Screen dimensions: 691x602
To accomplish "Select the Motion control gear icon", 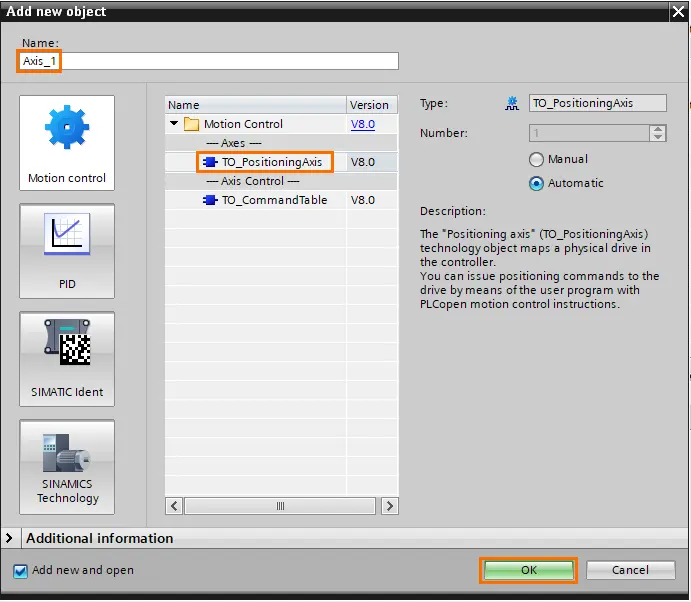I will click(x=67, y=127).
